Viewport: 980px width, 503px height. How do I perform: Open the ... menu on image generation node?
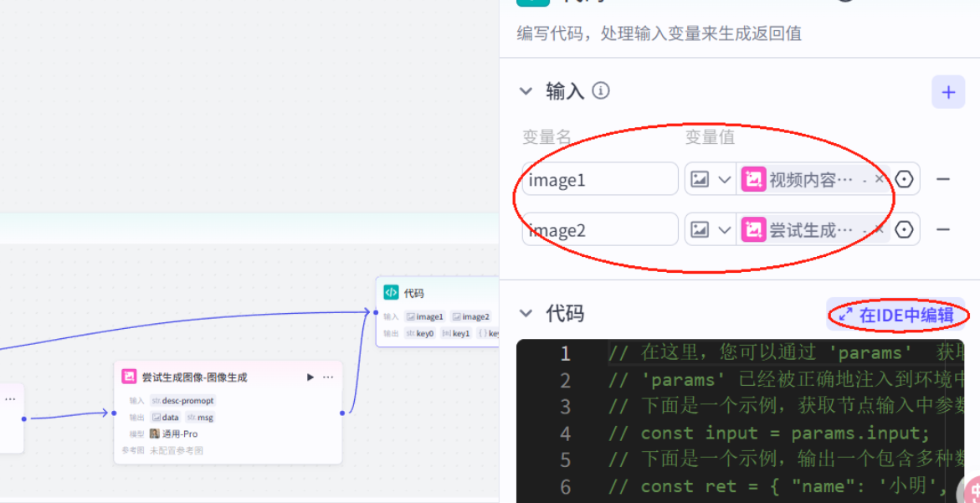327,377
